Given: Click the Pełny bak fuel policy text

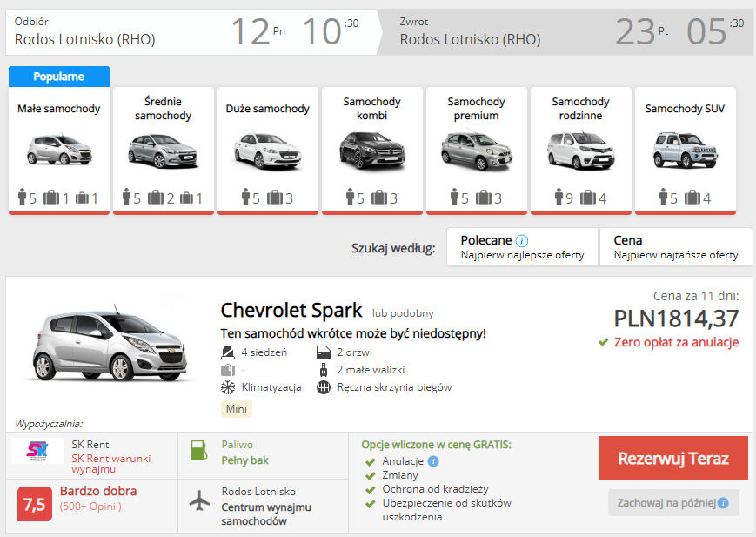Looking at the screenshot, I should (245, 460).
